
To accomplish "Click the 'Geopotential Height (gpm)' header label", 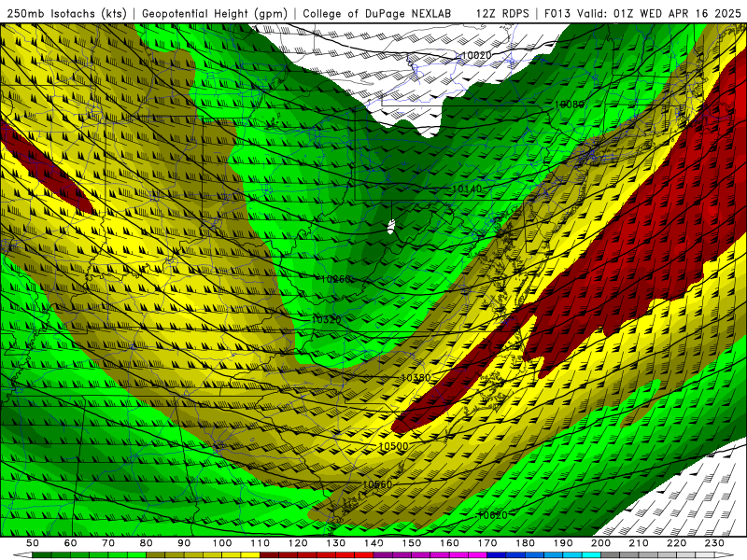I will point(215,13).
